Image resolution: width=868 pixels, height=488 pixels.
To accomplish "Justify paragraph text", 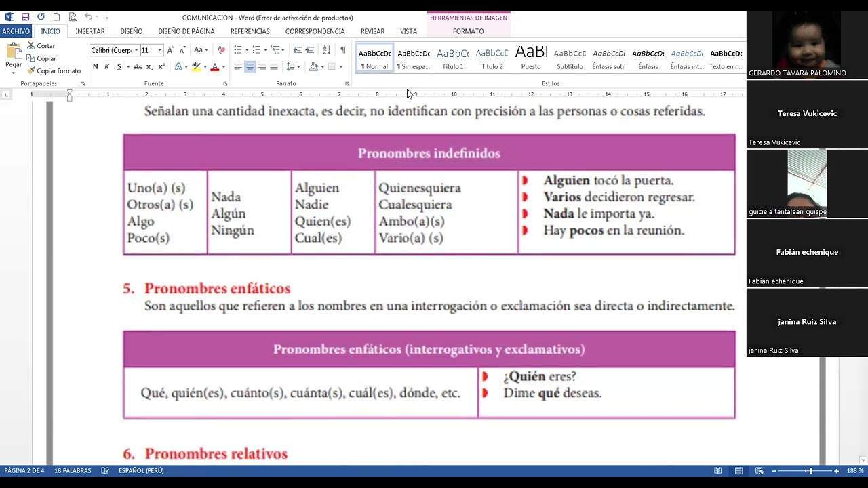I will point(274,66).
